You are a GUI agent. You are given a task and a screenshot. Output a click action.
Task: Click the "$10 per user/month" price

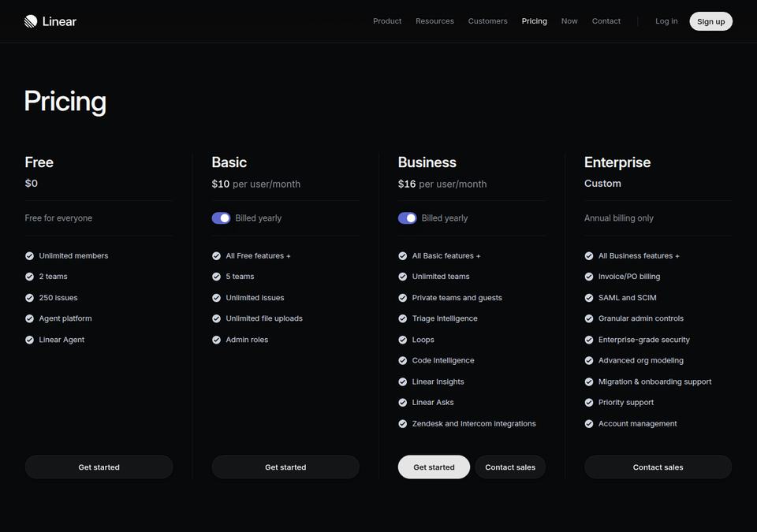[255, 184]
